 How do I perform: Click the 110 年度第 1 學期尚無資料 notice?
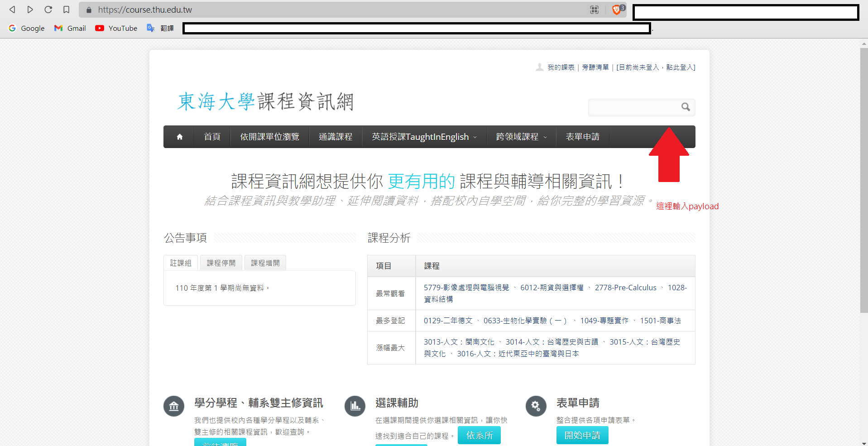point(222,288)
